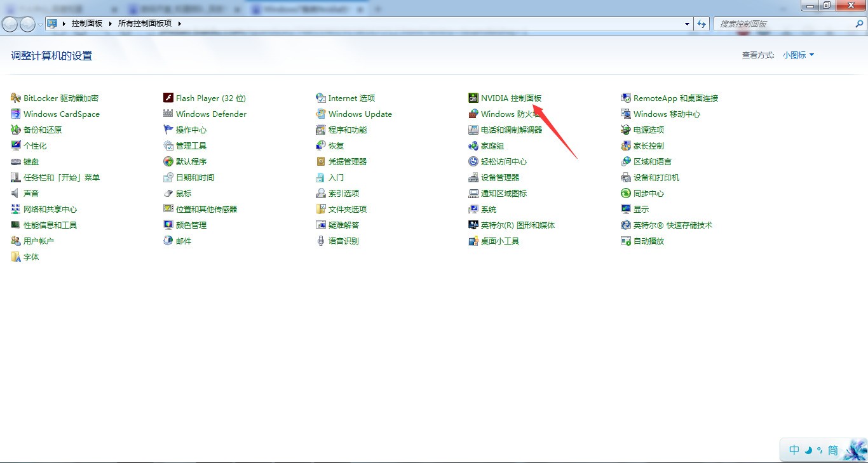Open the 字体 fonts folder icon
This screenshot has width=868, height=463.
tap(16, 257)
